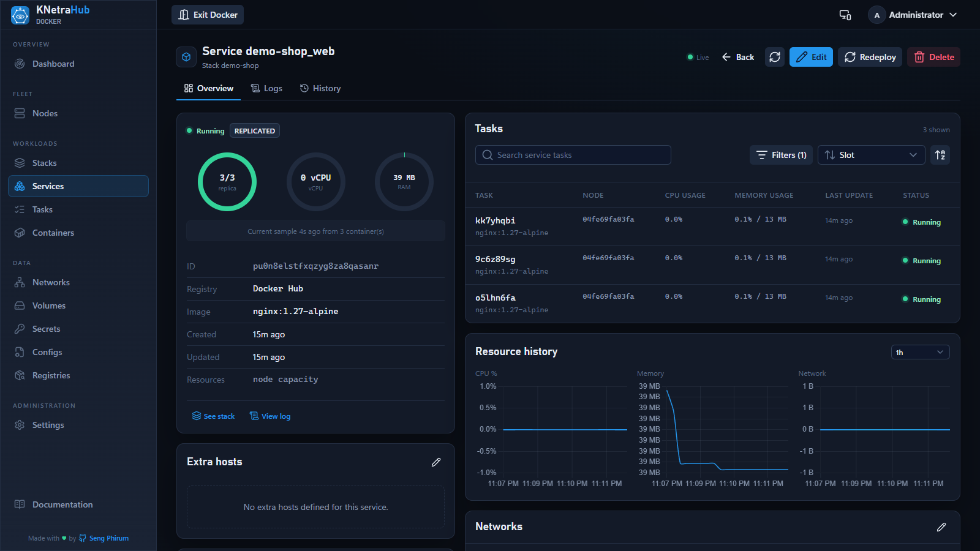Click the Configs sidebar icon
Viewport: 980px width, 551px height.
point(20,352)
